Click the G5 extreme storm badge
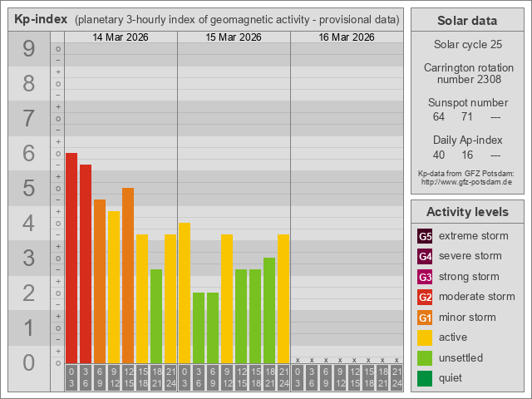Viewport: 532px width, 399px height. (x=425, y=236)
